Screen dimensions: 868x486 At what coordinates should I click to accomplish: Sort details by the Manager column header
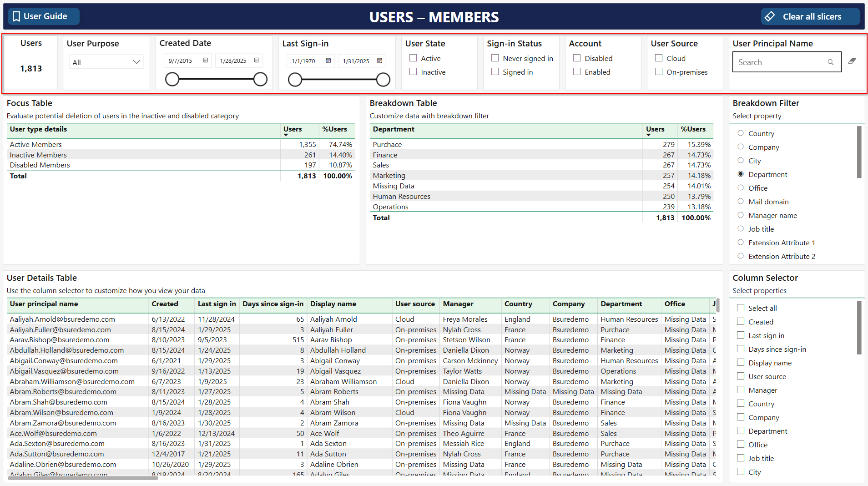click(x=458, y=304)
